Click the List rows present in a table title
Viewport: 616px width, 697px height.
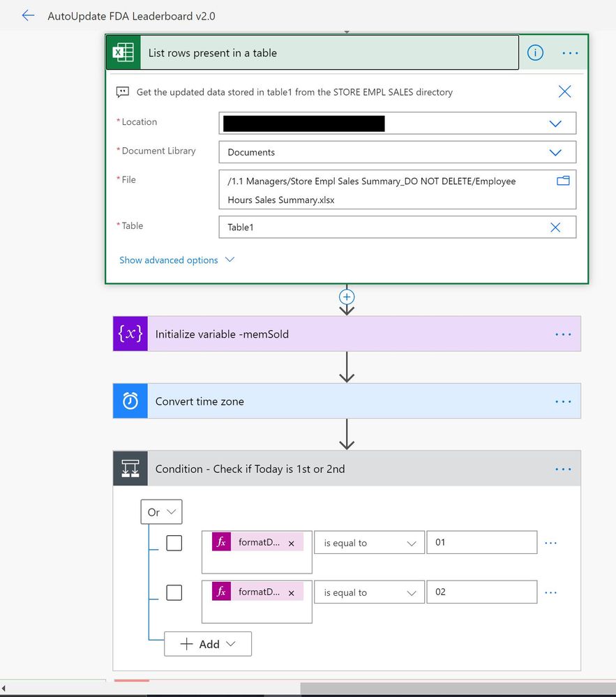pos(213,53)
